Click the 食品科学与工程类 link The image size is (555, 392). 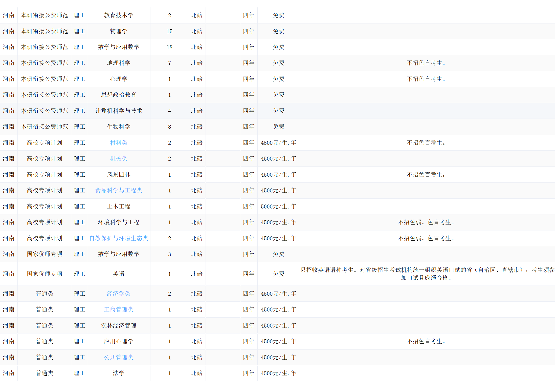pyautogui.click(x=119, y=190)
